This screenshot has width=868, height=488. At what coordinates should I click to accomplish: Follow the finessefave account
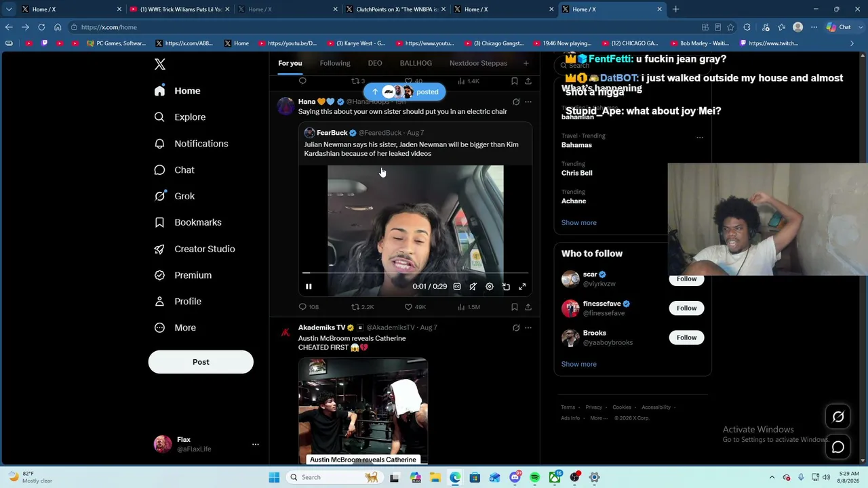686,308
